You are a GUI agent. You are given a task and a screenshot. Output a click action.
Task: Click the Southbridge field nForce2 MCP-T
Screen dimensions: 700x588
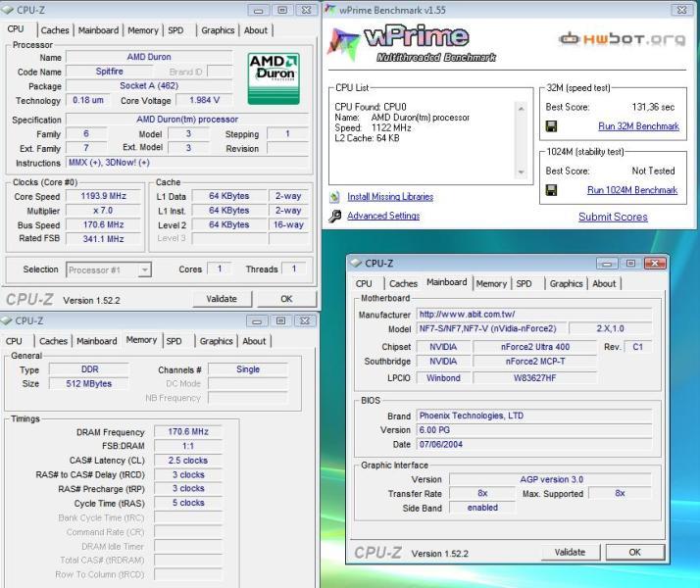[x=535, y=362]
